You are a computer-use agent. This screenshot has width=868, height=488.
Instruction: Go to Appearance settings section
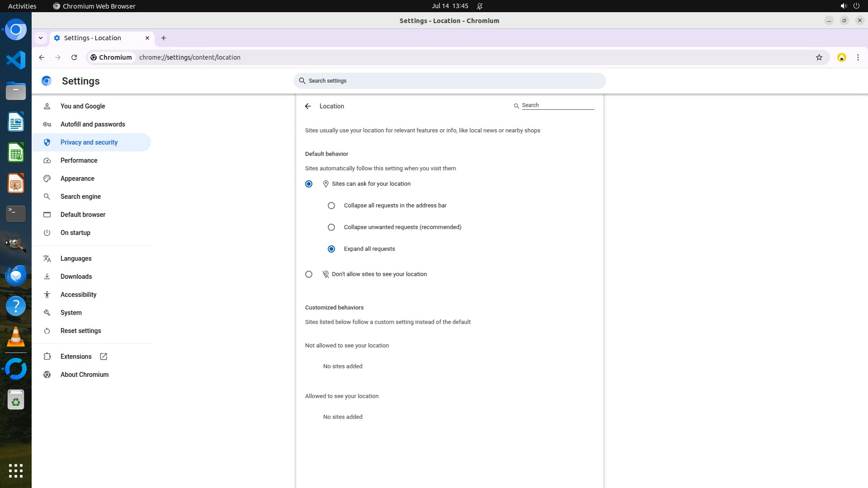(x=77, y=178)
